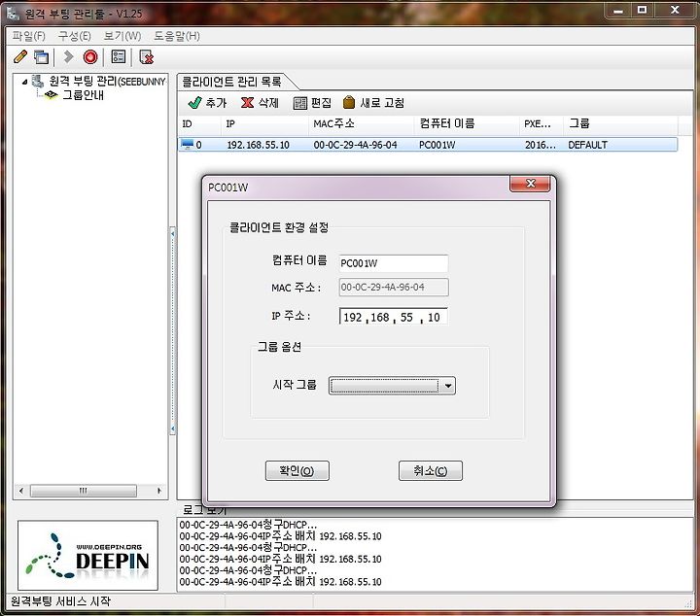Open the 파일(F) menu
700x616 pixels.
coord(29,36)
